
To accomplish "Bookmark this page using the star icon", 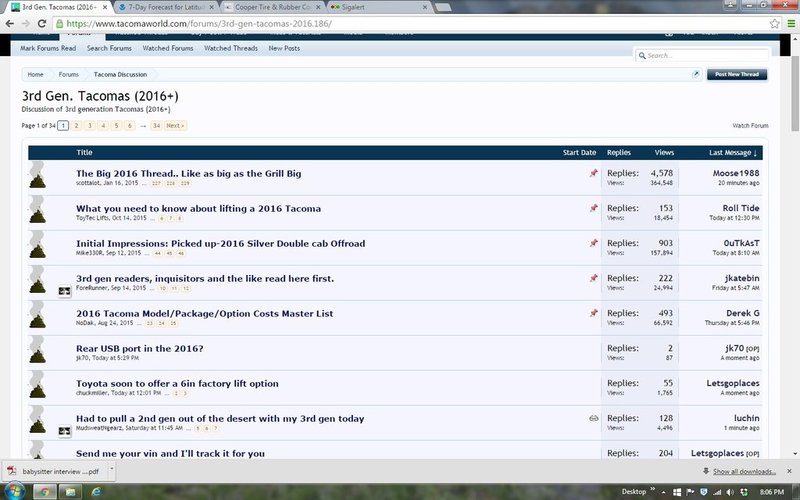I will [774, 23].
